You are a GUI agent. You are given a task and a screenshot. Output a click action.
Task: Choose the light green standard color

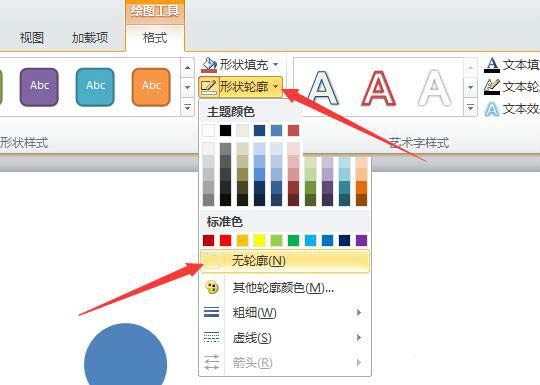click(277, 240)
